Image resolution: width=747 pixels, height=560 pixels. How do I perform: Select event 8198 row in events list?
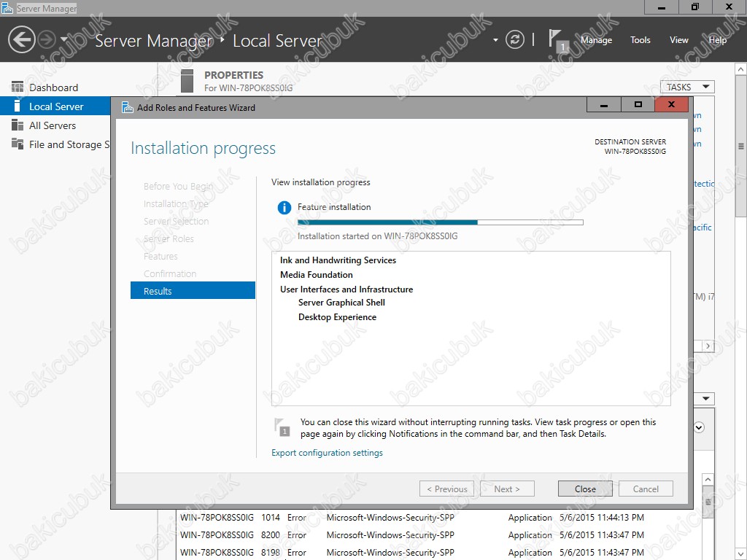[438, 553]
